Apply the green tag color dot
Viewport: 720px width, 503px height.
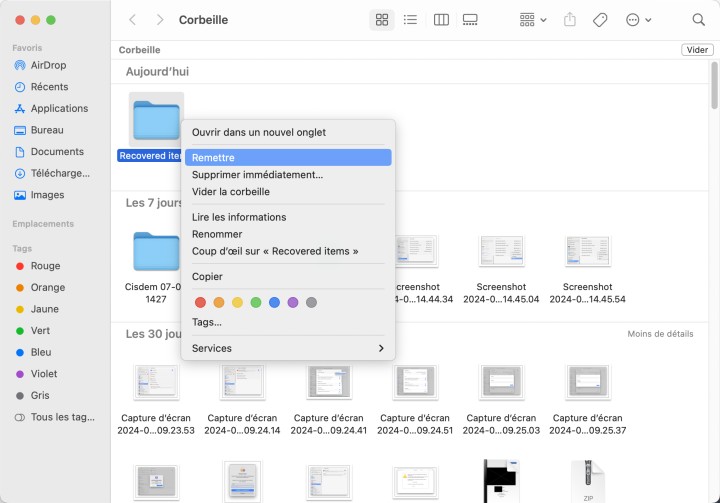click(x=256, y=302)
